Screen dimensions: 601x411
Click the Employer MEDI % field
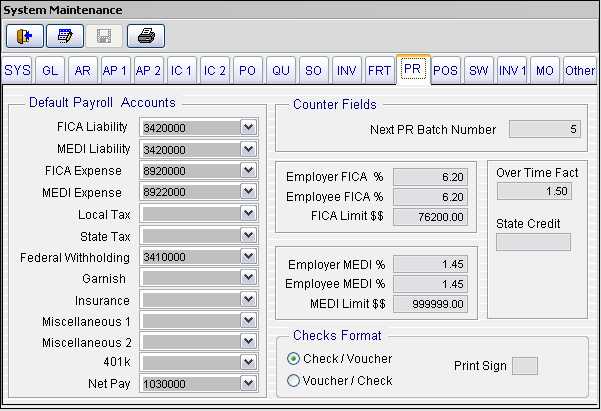[x=430, y=264]
